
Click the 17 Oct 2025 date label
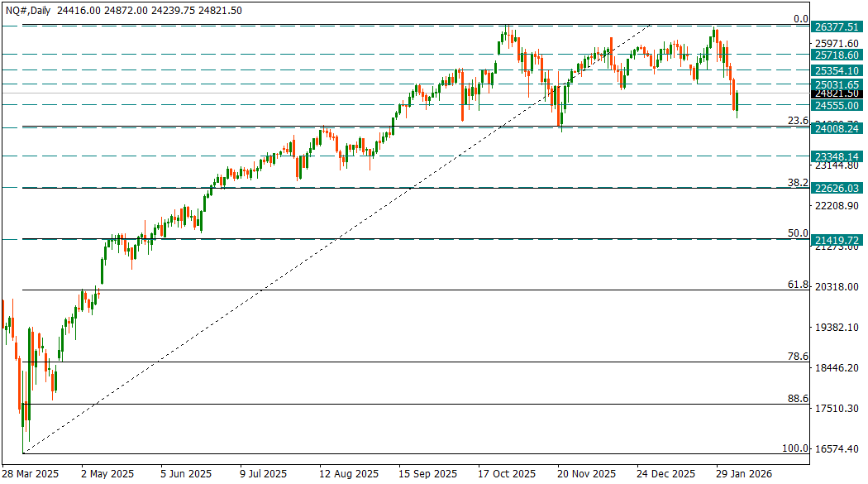pos(507,474)
